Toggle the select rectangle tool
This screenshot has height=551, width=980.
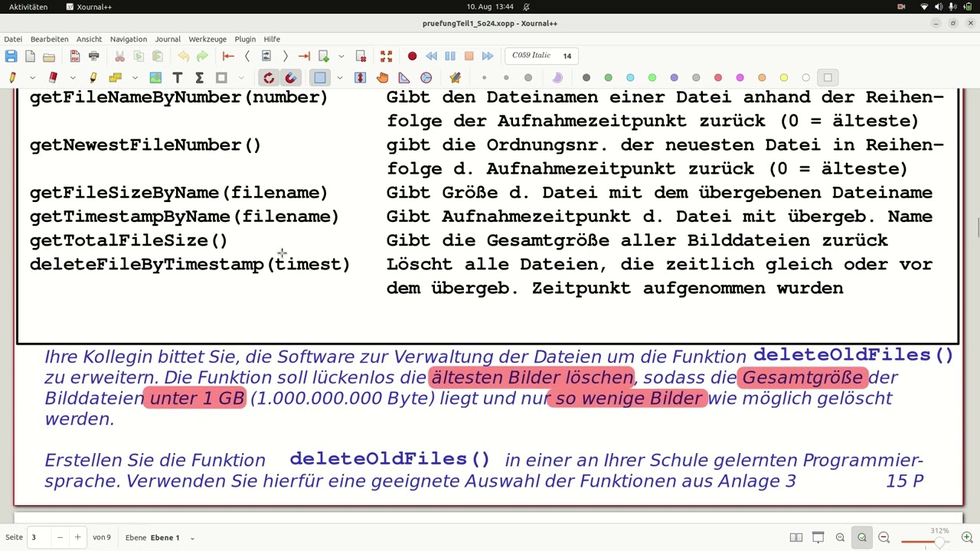pyautogui.click(x=320, y=77)
